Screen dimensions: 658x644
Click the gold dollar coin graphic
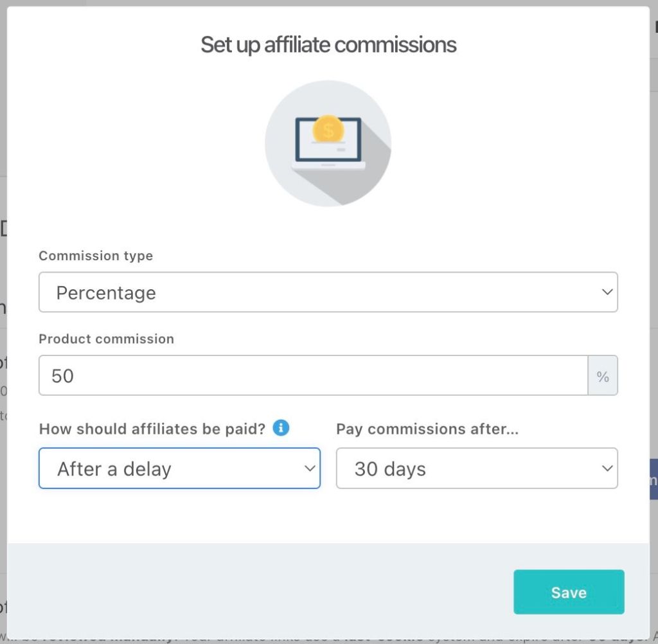click(x=328, y=129)
